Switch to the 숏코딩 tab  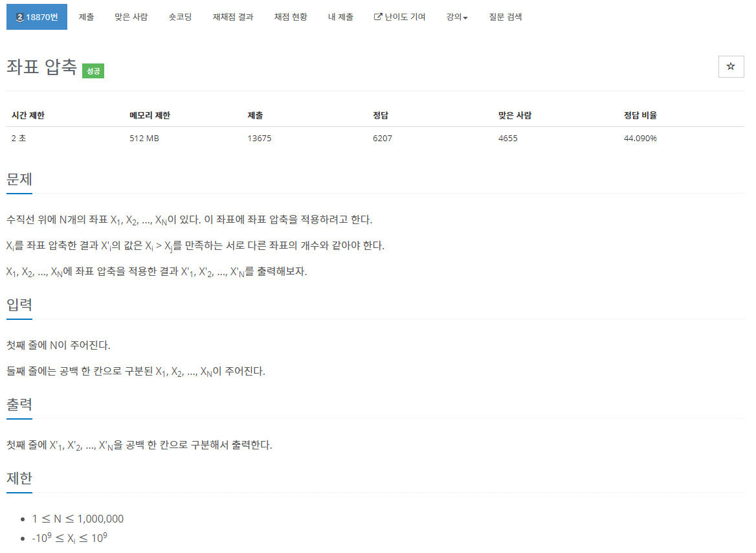pyautogui.click(x=181, y=17)
